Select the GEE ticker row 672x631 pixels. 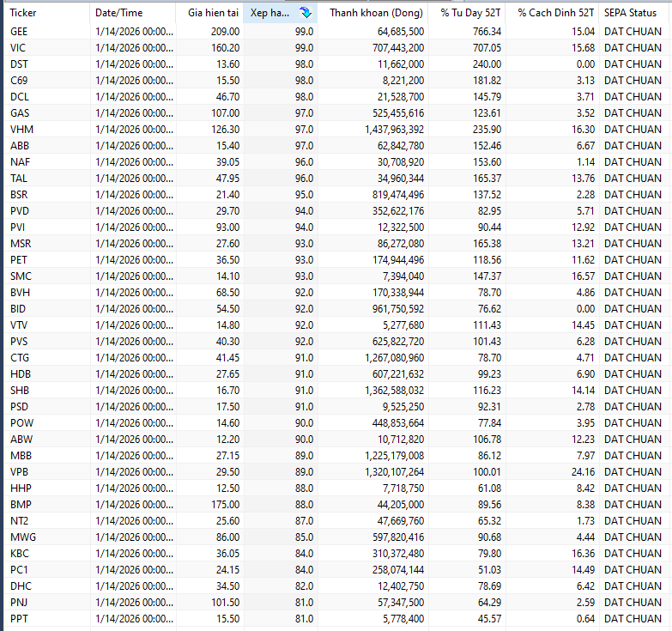click(x=336, y=31)
